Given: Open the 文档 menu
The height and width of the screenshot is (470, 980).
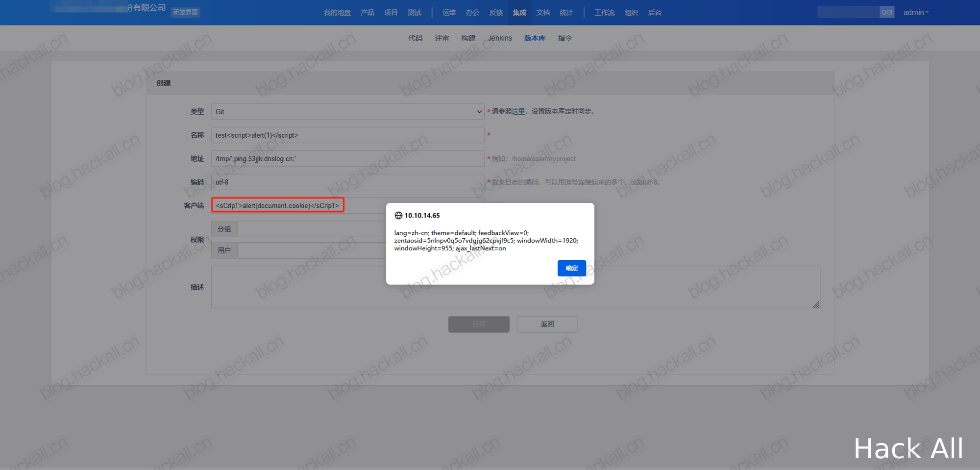Looking at the screenshot, I should coord(543,13).
